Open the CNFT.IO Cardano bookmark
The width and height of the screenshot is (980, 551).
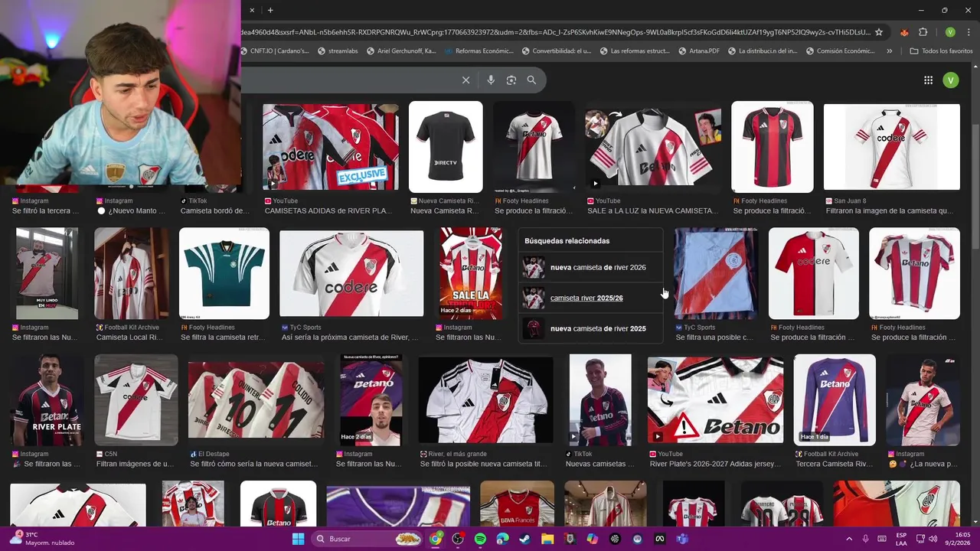pos(276,51)
